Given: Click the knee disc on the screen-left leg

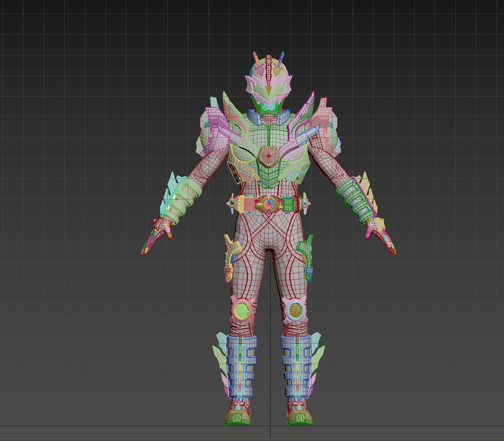Looking at the screenshot, I should (x=242, y=310).
